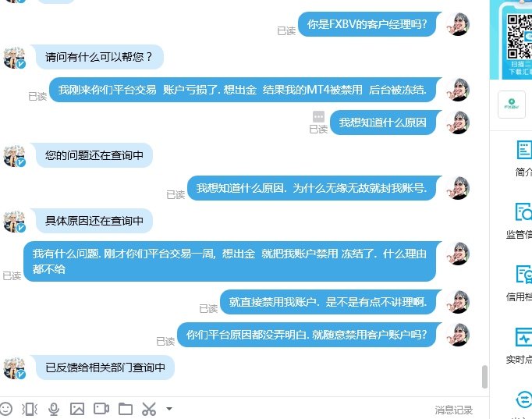Attach a picture using the image icon
This screenshot has height=419, width=532.
click(77, 409)
